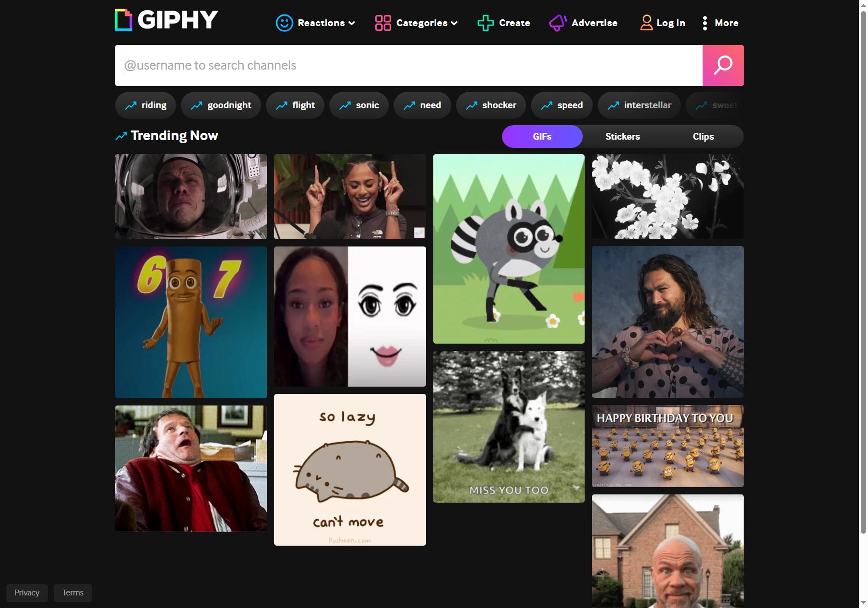Screen dimensions: 868x608
Task: Open the black and white blossoms GIF
Action: click(668, 196)
